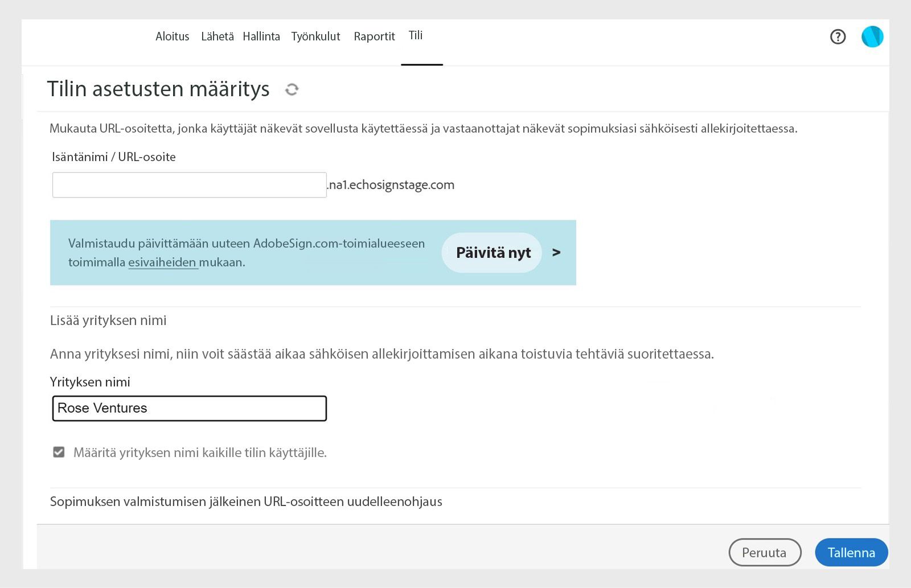Expand the Sopimuksen valmistumisen URL redirect section

tap(246, 501)
